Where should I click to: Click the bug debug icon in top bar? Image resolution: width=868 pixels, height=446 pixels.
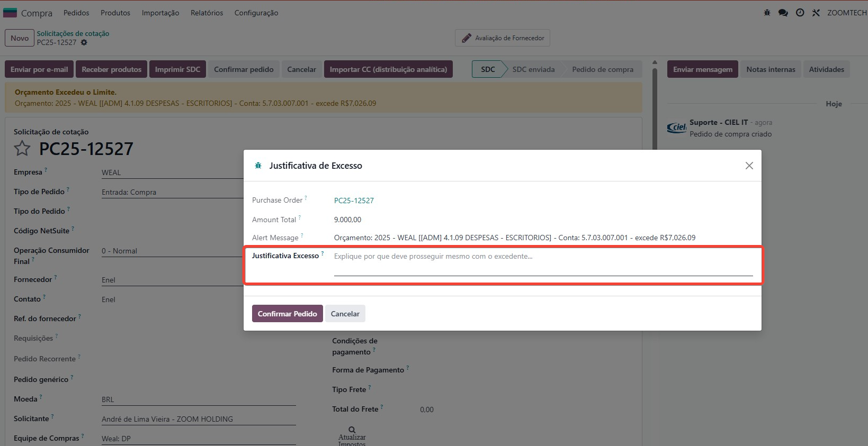[767, 13]
